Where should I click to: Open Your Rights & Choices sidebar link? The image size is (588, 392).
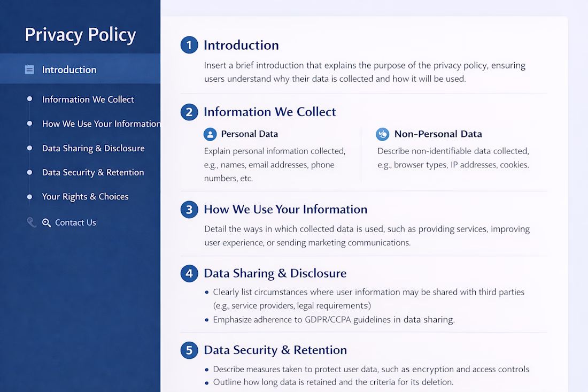point(85,197)
